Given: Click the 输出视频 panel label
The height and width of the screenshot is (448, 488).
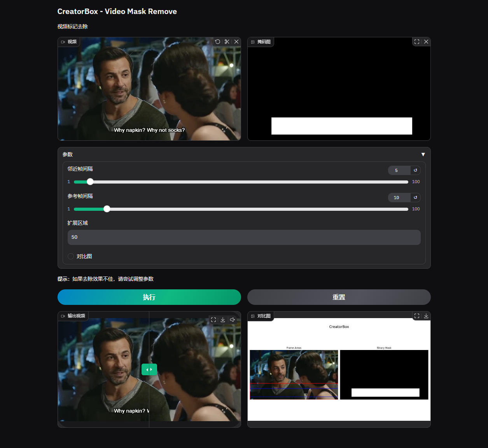Looking at the screenshot, I should [x=73, y=316].
